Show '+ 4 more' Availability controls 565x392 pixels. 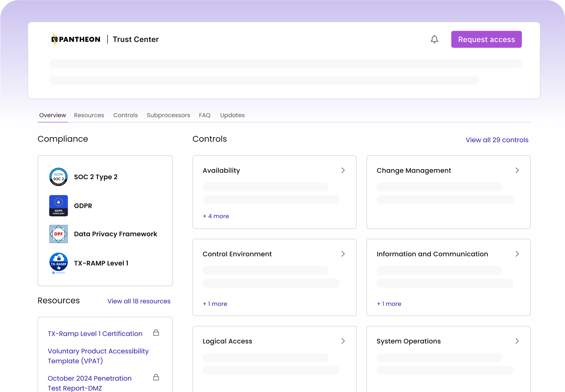(216, 216)
